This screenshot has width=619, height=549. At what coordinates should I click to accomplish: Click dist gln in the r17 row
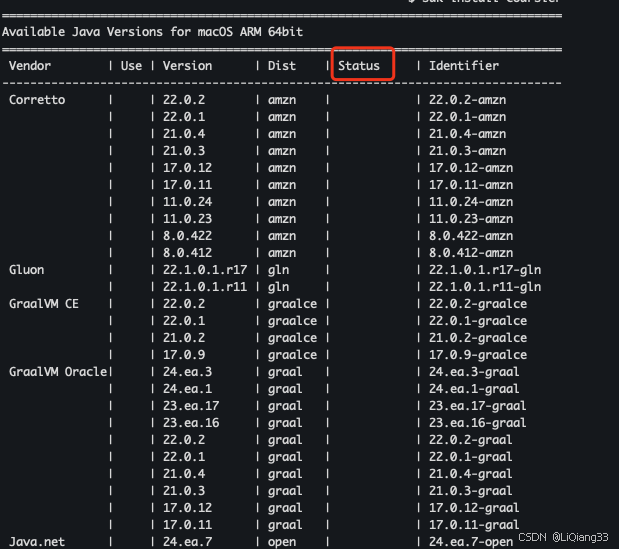pyautogui.click(x=278, y=270)
